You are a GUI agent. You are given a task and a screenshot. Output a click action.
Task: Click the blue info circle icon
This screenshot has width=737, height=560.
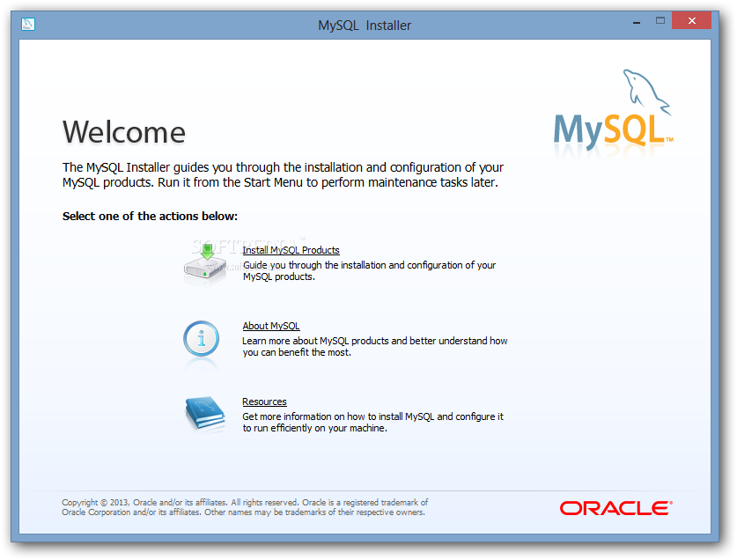click(201, 338)
